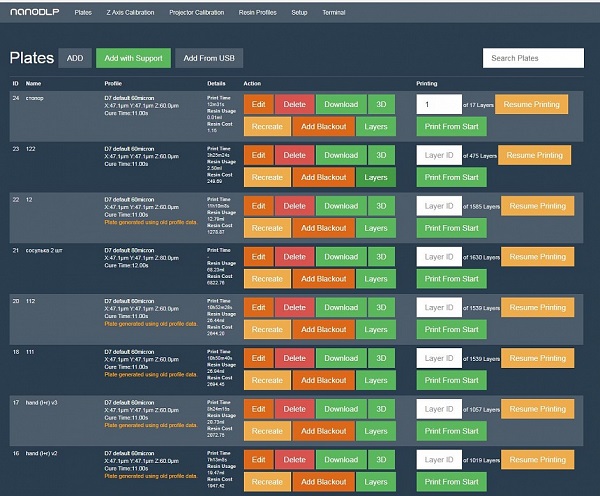This screenshot has width=600, height=496.
Task: Add Blackout to plate 18
Action: pyautogui.click(x=324, y=380)
